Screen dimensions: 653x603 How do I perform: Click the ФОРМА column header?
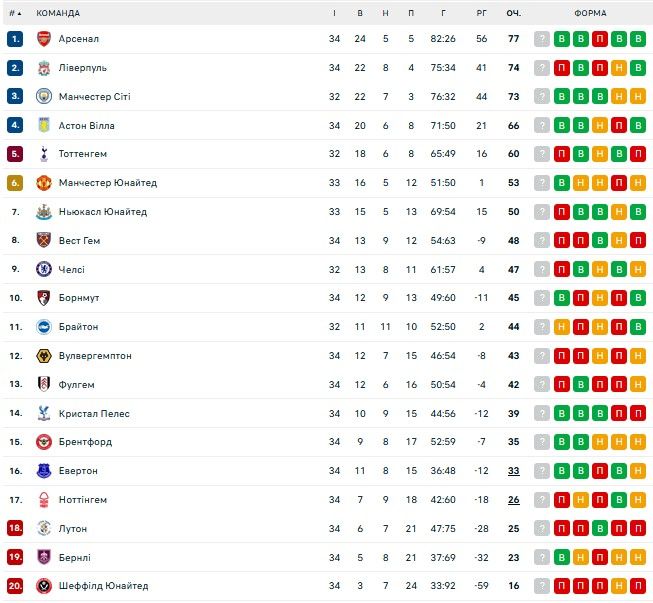589,13
